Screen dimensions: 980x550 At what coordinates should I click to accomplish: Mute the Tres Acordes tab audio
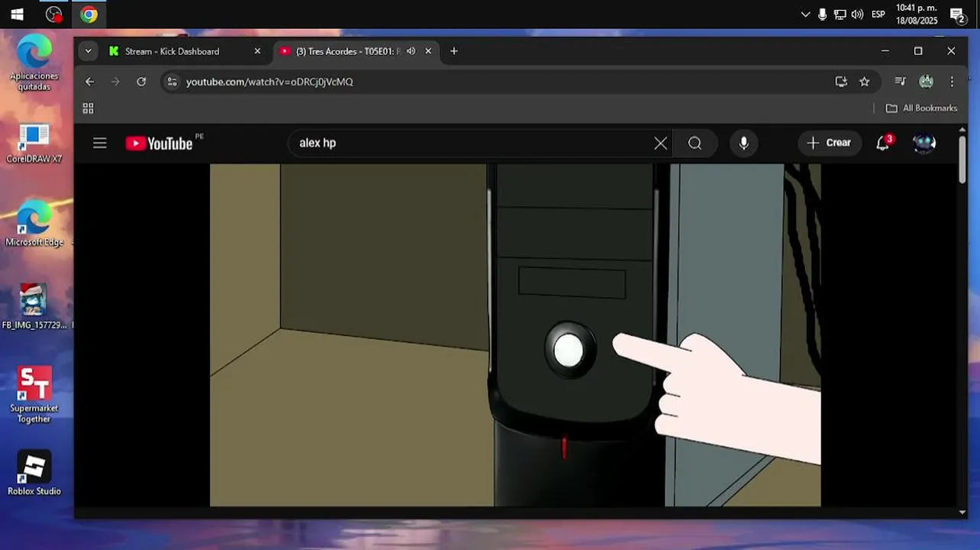(411, 51)
